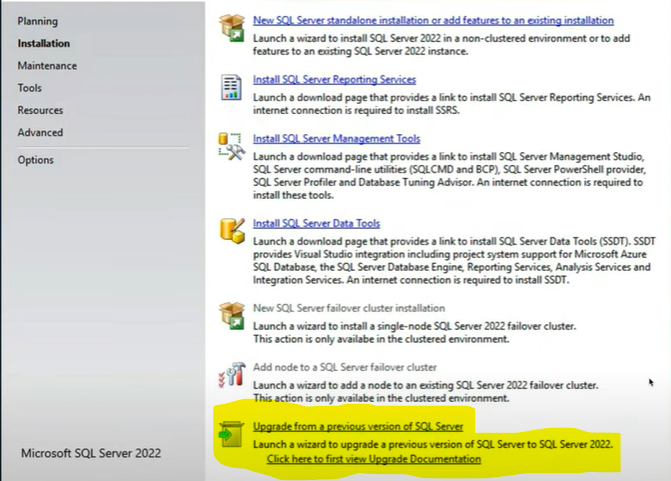Click the Reporting Services document chart icon

click(231, 87)
